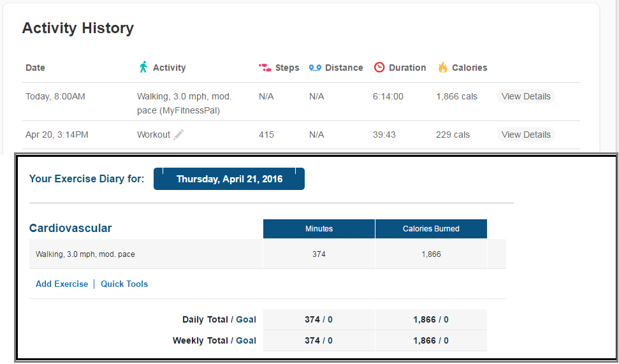Click the pencil edit icon beside Workout

pyautogui.click(x=178, y=135)
